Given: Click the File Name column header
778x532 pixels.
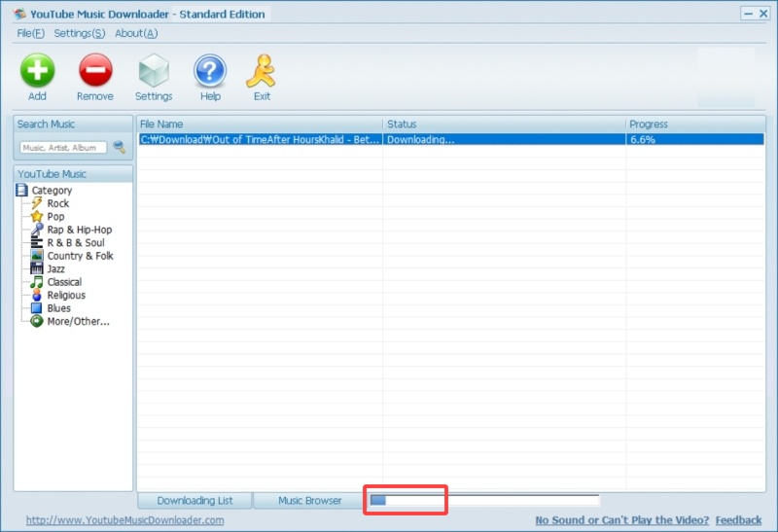Looking at the screenshot, I should pyautogui.click(x=260, y=124).
